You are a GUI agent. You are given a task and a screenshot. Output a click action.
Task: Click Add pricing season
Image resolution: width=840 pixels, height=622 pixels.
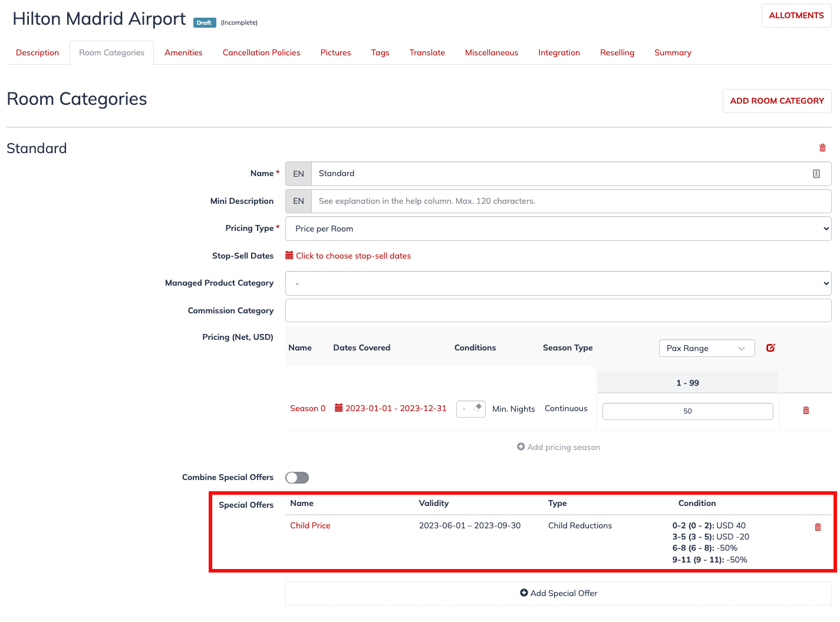(558, 447)
